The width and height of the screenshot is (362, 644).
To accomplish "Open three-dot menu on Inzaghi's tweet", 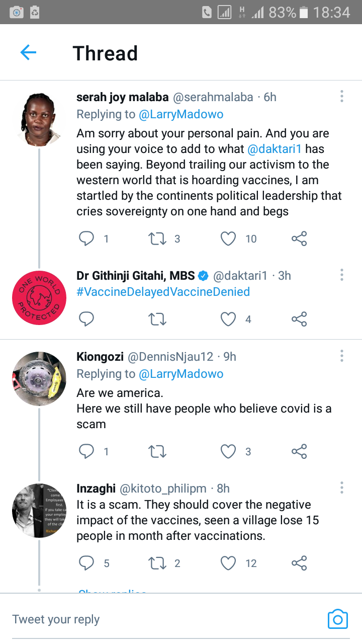I will tap(342, 488).
